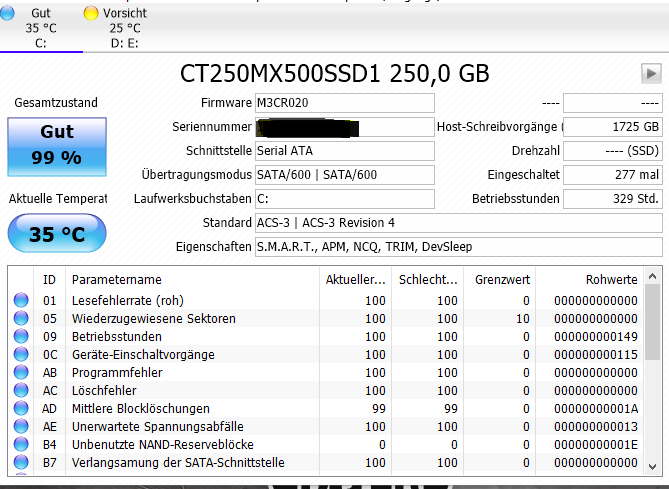Select Betriebsstunden name in attribute row 09

coord(116,336)
